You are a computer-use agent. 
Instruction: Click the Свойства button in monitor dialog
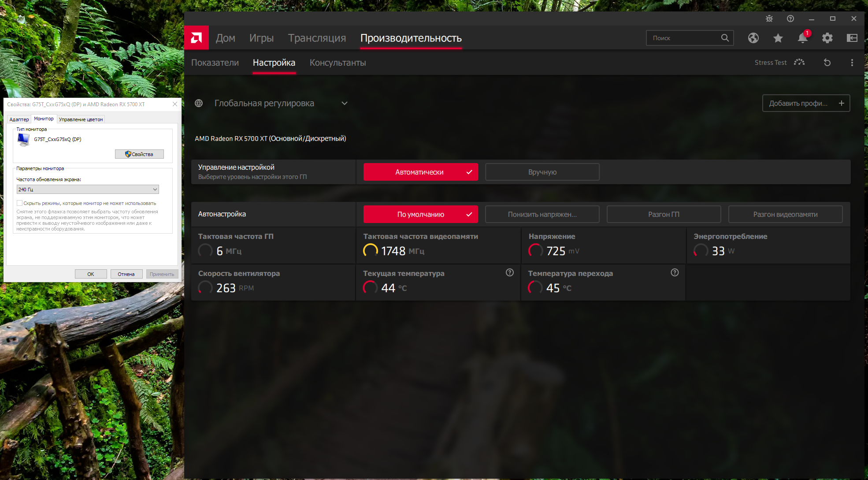[x=139, y=154]
